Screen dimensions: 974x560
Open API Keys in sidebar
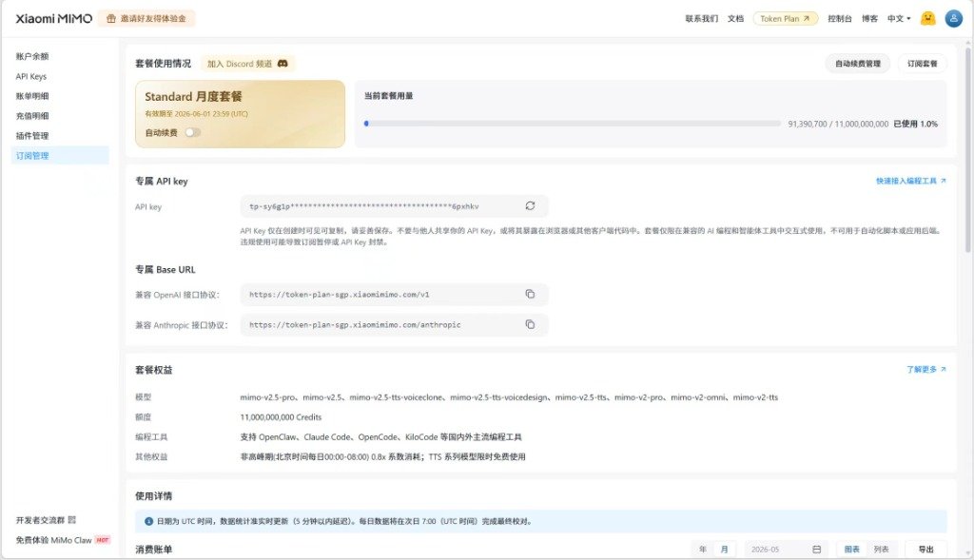click(x=31, y=76)
